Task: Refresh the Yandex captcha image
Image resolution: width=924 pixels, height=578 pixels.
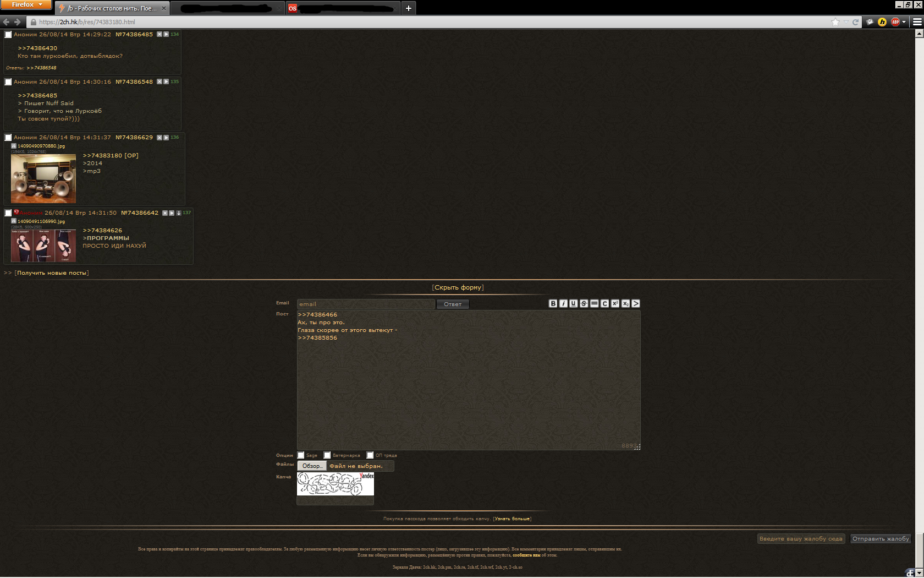Action: coord(335,484)
